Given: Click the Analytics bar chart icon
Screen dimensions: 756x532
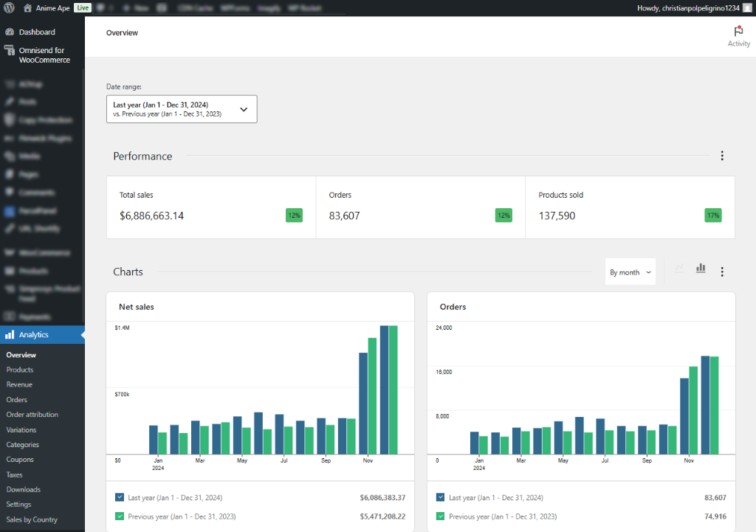Looking at the screenshot, I should [x=10, y=334].
